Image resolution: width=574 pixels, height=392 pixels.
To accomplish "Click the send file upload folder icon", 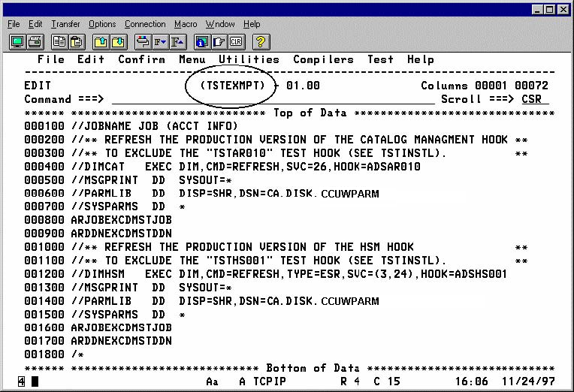I will pos(101,42).
